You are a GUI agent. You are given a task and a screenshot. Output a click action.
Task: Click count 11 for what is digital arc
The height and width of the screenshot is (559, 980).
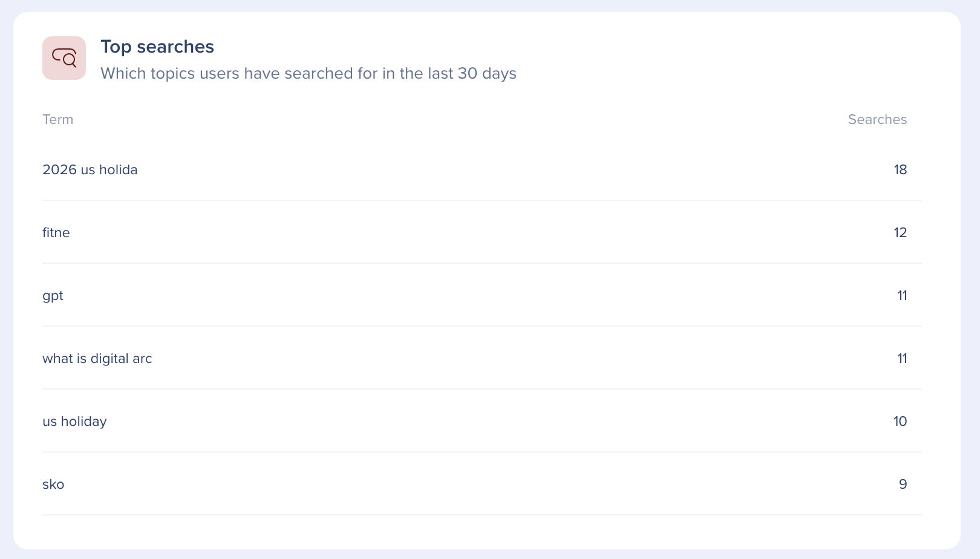pos(902,359)
